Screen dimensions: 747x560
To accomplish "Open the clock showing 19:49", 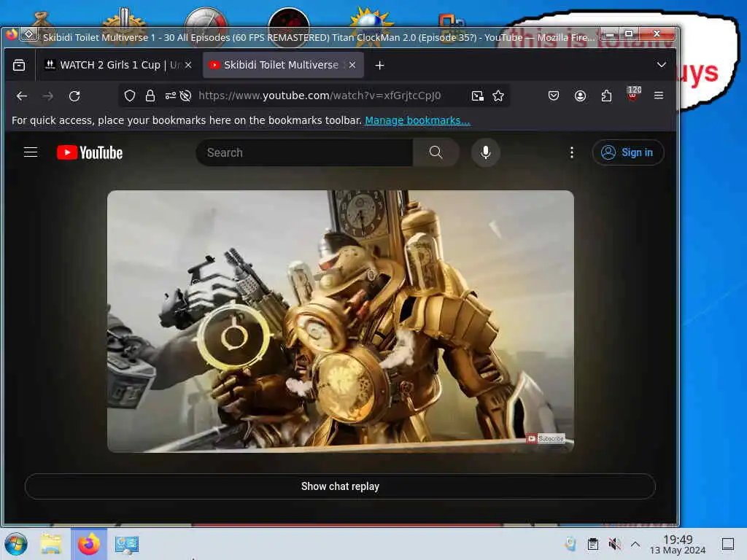I will tap(678, 544).
